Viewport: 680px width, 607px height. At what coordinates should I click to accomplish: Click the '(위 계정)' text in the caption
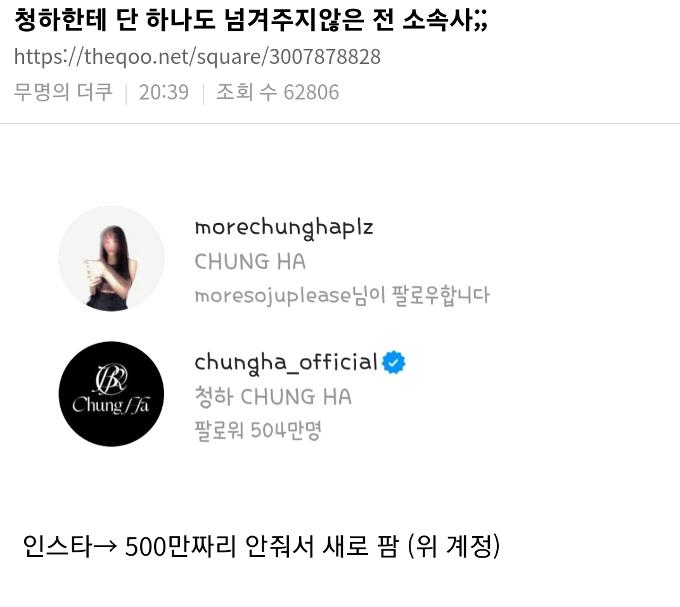point(454,546)
